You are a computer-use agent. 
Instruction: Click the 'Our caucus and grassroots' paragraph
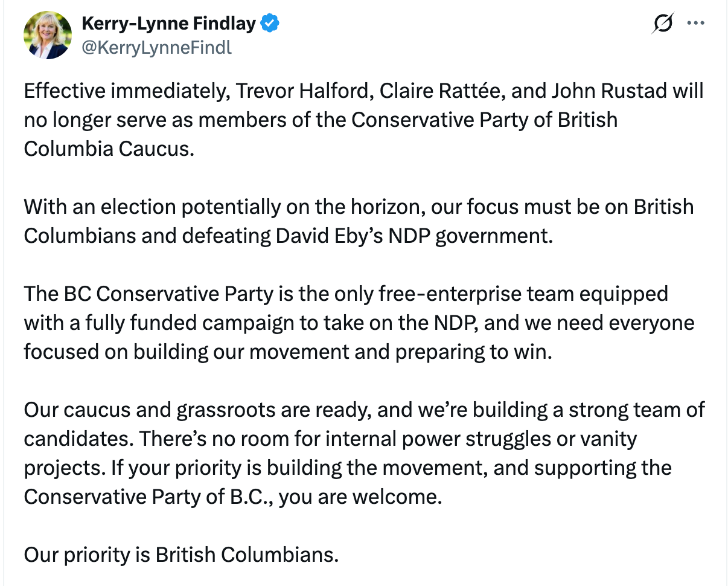(x=364, y=453)
